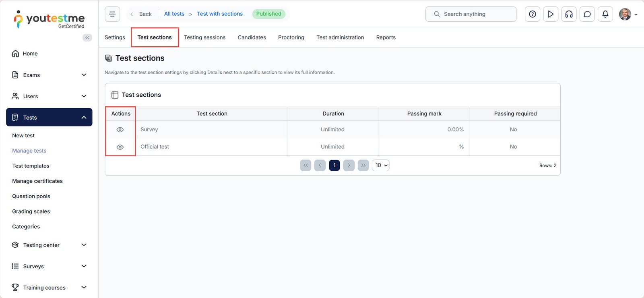Image resolution: width=644 pixels, height=298 pixels.
Task: Click the user profile avatar
Action: pos(625,14)
